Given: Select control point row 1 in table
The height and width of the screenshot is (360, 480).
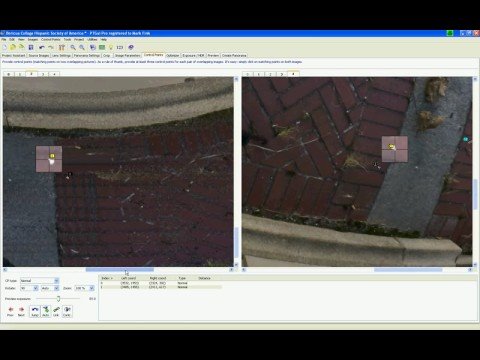Looking at the screenshot, I should pyautogui.click(x=161, y=287).
